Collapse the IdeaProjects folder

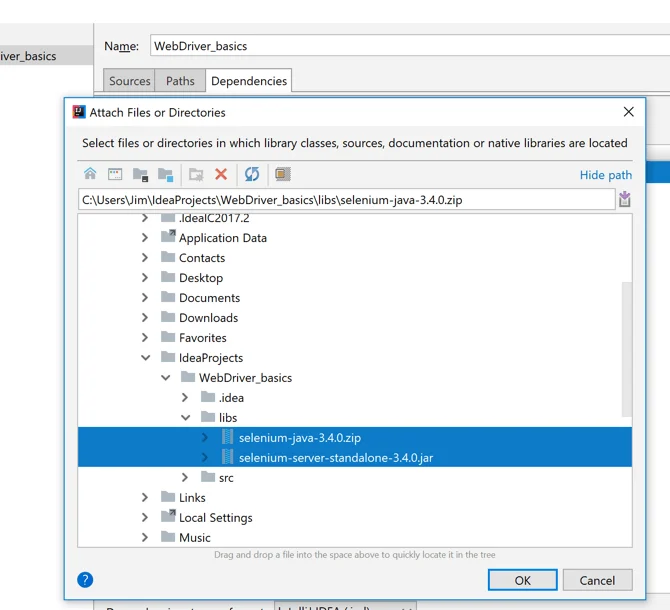tap(145, 358)
